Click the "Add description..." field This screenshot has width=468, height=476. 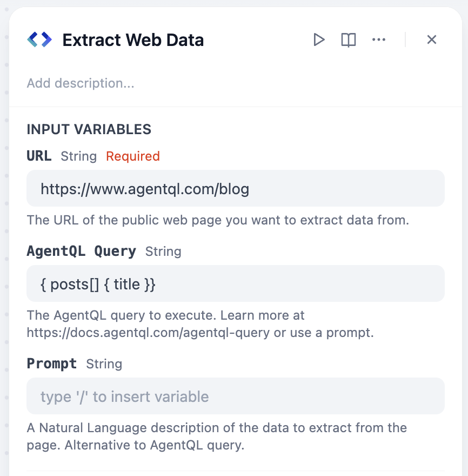[81, 83]
